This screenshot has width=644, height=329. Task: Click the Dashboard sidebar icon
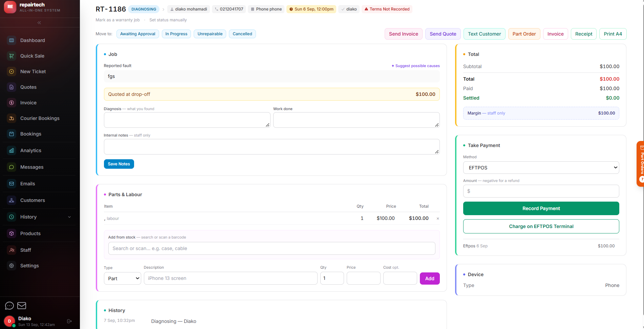pos(12,40)
